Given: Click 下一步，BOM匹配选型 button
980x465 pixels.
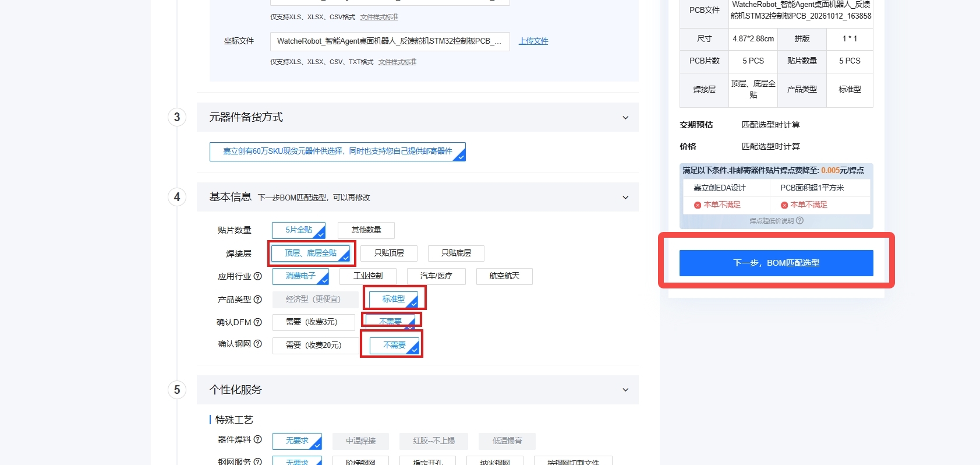Looking at the screenshot, I should coord(776,263).
